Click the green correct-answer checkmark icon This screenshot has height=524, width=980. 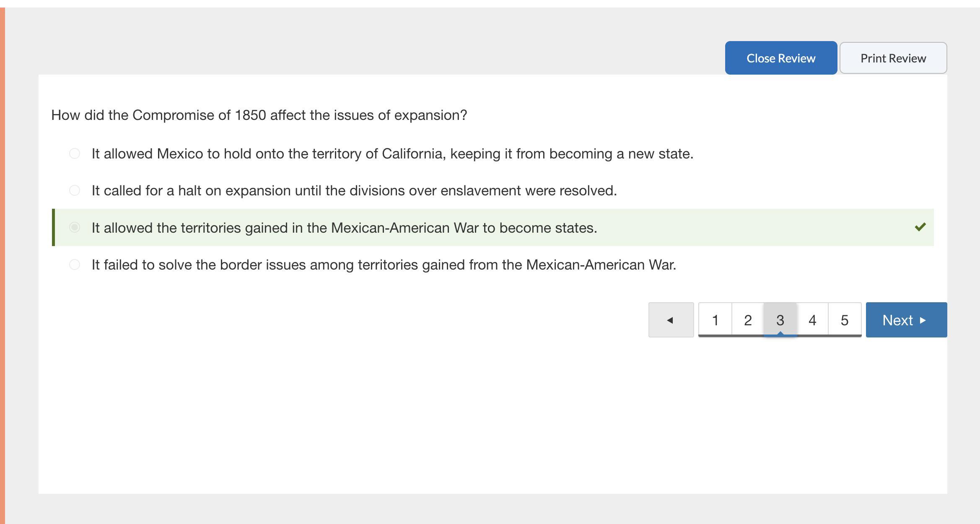pyautogui.click(x=920, y=227)
